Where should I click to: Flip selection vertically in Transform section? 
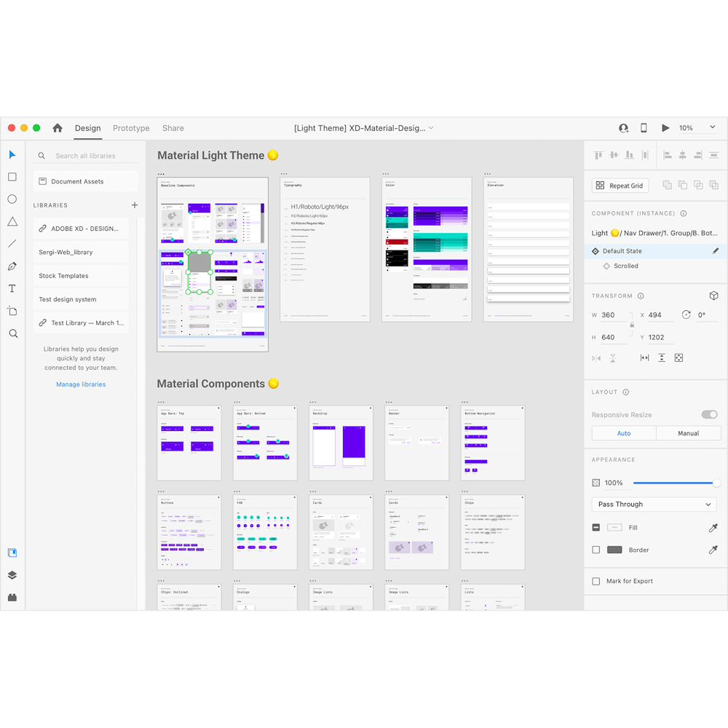coord(614,357)
